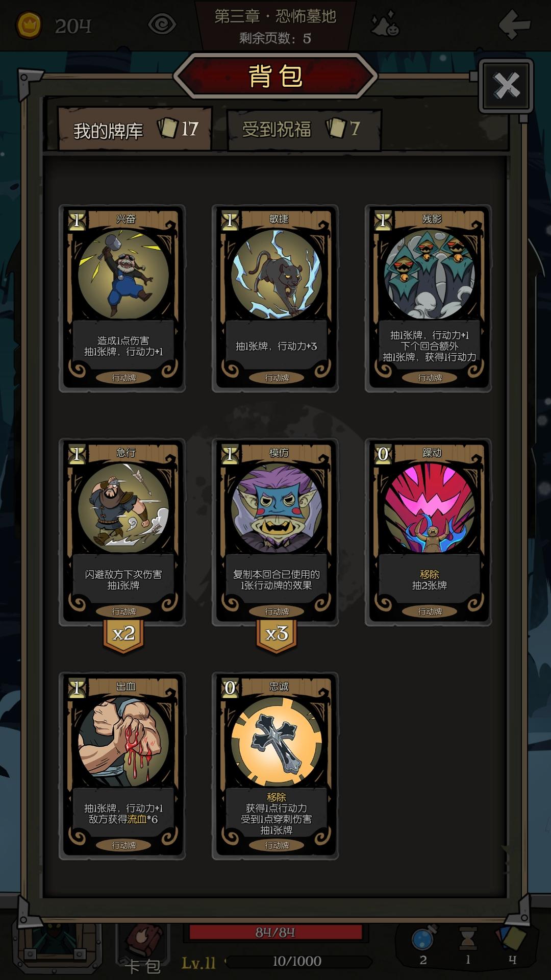Screen dimensions: 551x980
Task: Choose the 模仿 goblin card
Action: [x=275, y=532]
